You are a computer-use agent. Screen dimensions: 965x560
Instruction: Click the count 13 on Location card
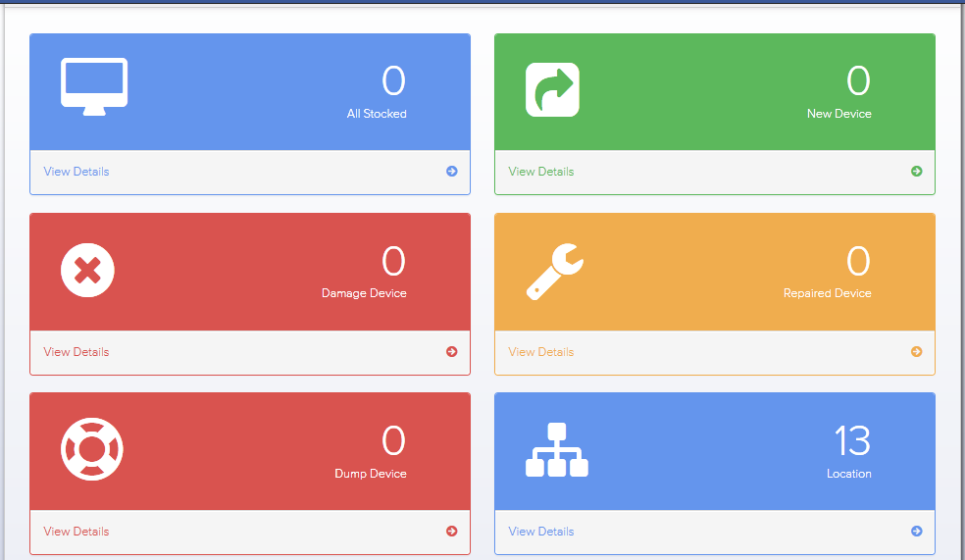(x=852, y=440)
